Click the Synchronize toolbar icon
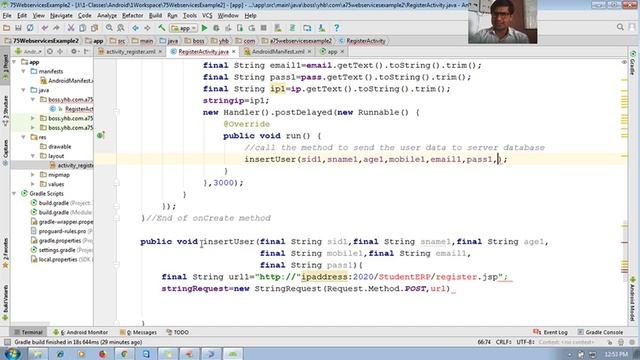This screenshot has height=360, width=640. [x=30, y=28]
